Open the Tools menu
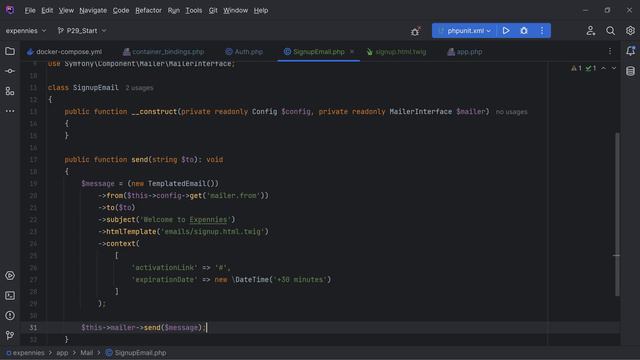 click(x=193, y=10)
